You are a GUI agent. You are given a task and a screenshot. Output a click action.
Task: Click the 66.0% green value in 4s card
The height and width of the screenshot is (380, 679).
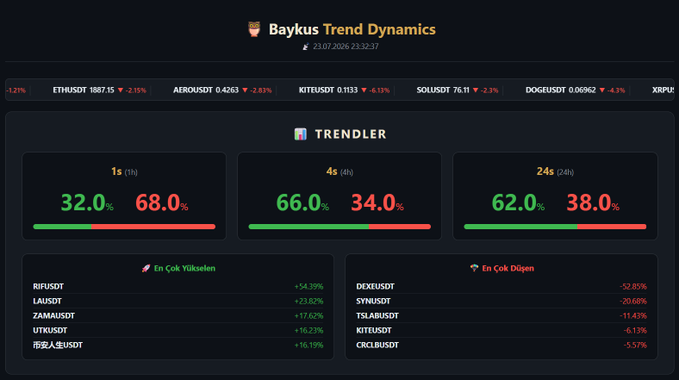click(303, 203)
